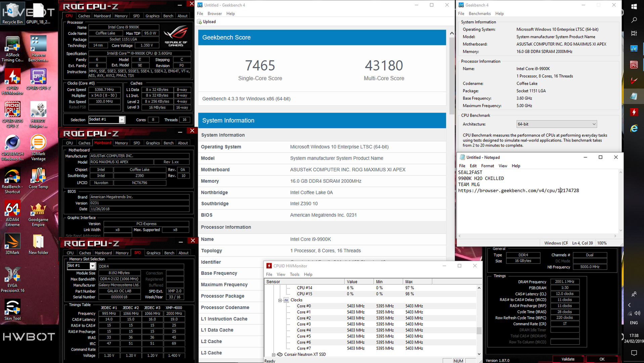Open taskbar search magnifier icon
Screen dimensions: 644x363
click(634, 20)
